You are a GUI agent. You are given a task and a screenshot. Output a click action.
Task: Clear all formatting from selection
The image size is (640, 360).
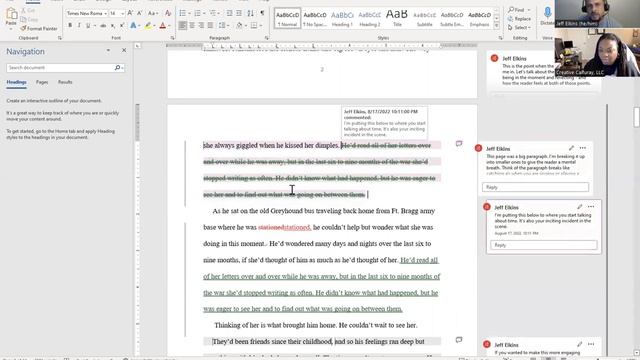tap(168, 13)
